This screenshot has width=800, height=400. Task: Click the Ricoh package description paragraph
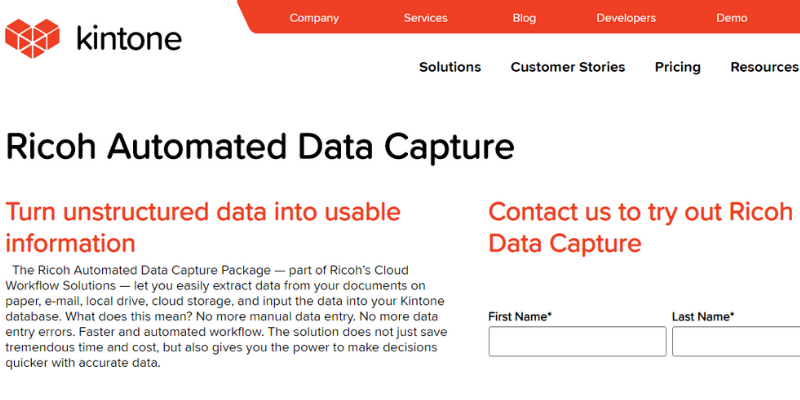(227, 316)
